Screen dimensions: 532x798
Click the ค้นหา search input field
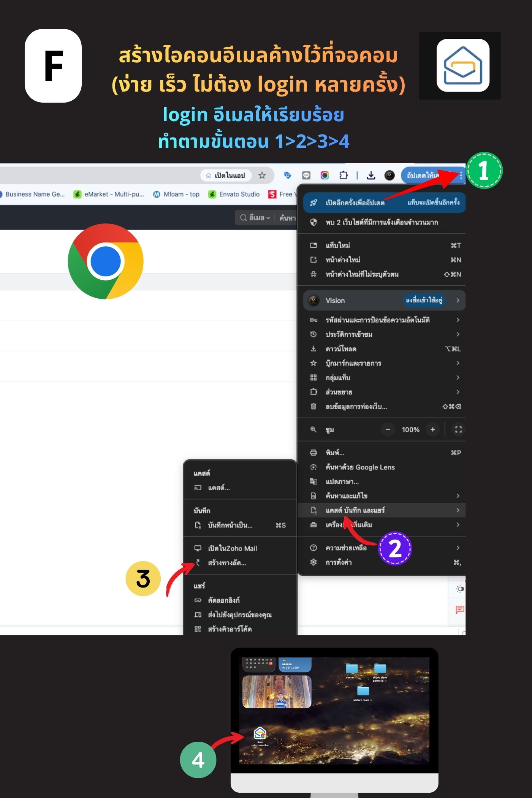[287, 218]
